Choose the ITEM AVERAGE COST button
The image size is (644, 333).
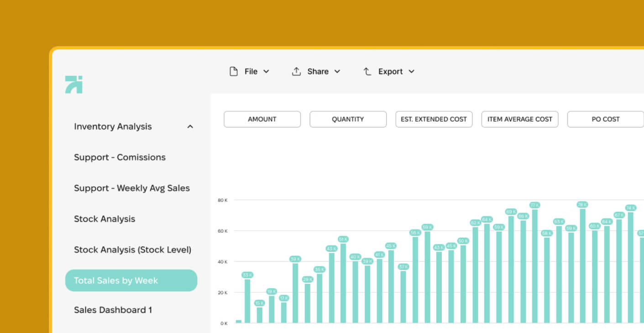click(519, 119)
